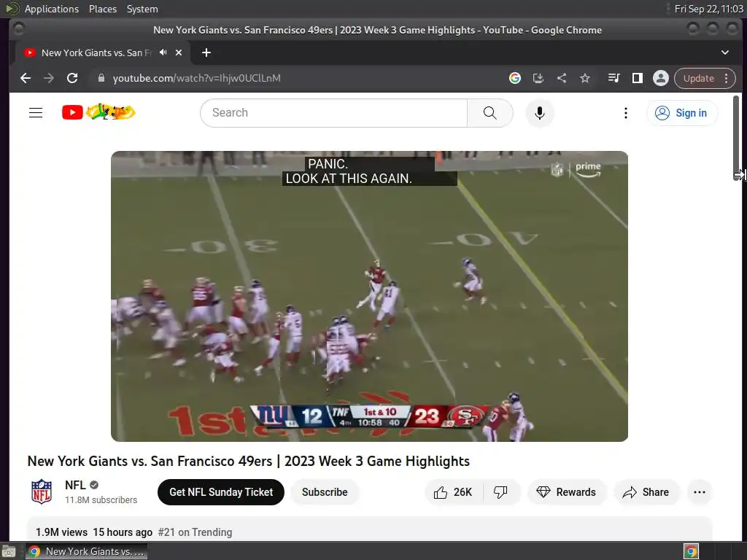
Task: Open the Applications menu
Action: pyautogui.click(x=52, y=9)
